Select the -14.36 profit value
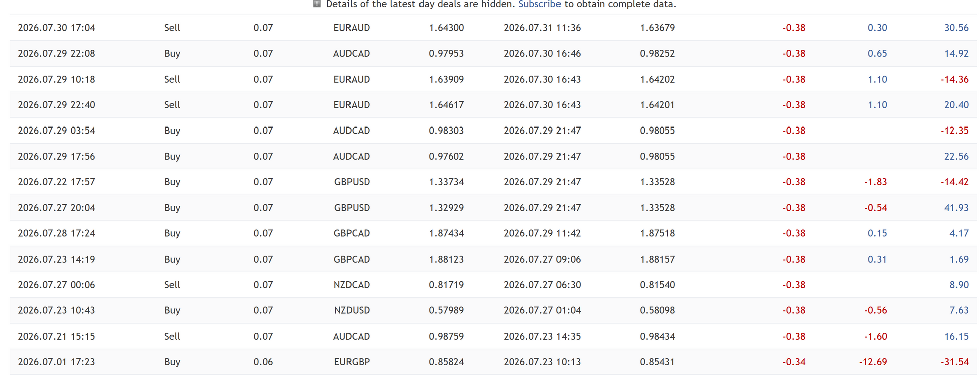This screenshot has width=980, height=381. click(x=954, y=79)
